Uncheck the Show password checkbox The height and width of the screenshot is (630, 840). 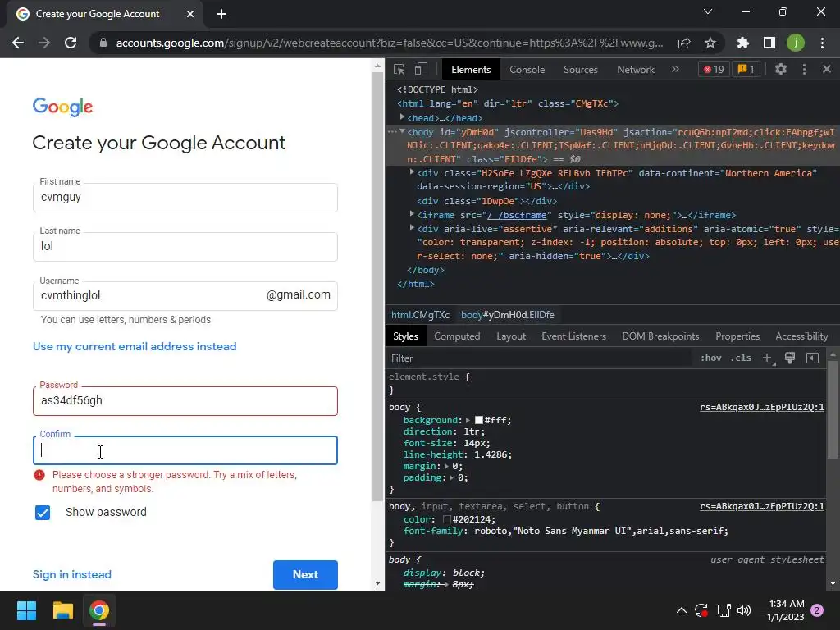[43, 513]
